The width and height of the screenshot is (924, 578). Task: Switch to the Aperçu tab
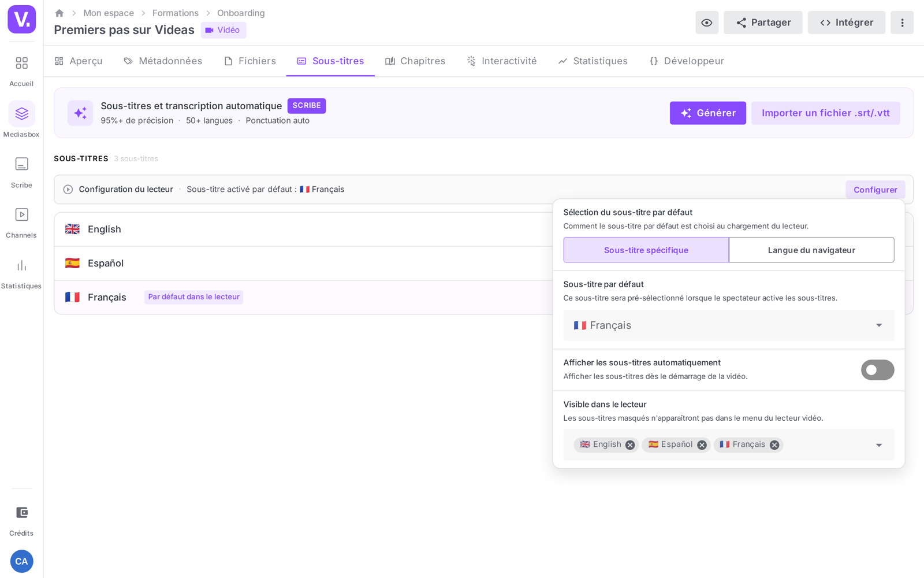tap(79, 61)
